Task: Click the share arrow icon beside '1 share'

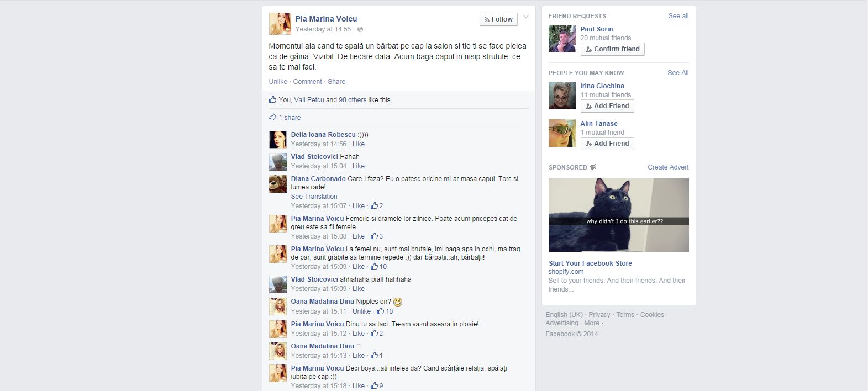Action: click(272, 117)
